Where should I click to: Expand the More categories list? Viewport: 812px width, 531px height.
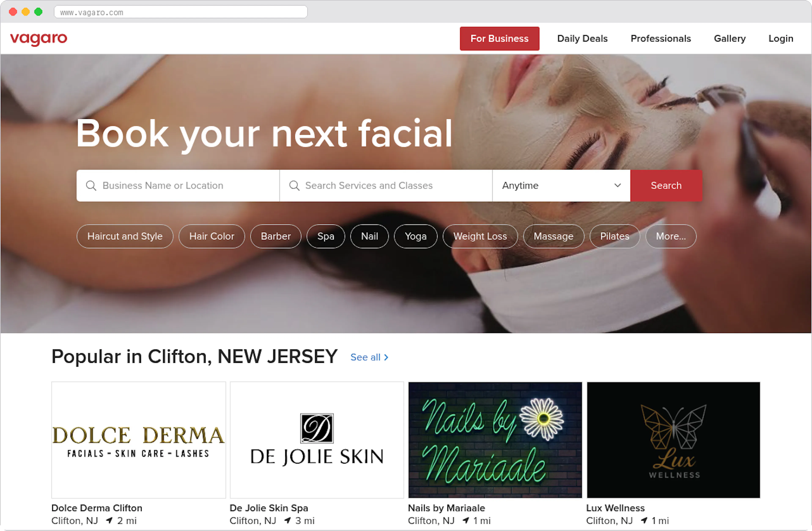click(670, 236)
